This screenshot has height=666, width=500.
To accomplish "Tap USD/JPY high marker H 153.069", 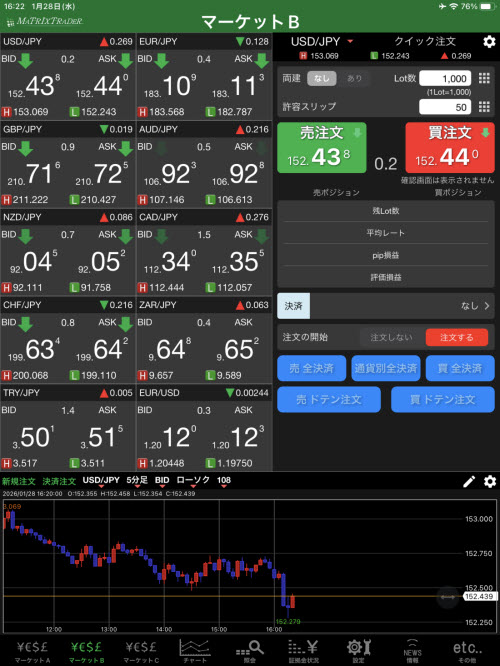I will click(25, 112).
